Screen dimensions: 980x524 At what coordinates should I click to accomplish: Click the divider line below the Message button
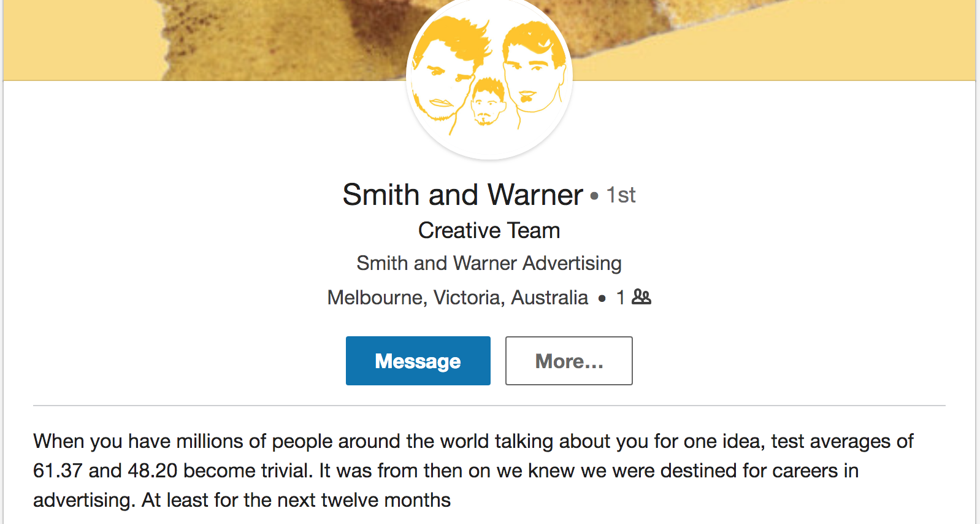[x=489, y=406]
